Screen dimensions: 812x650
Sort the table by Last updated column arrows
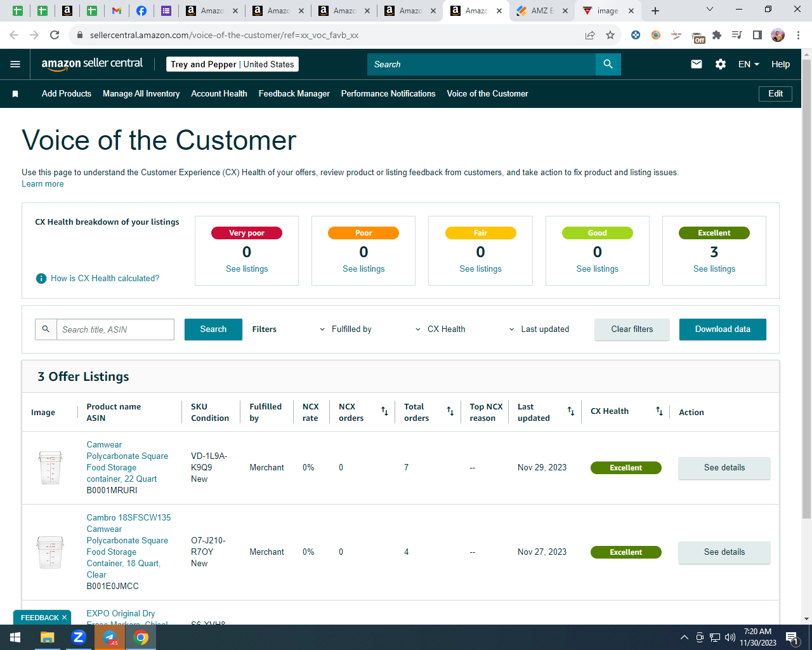(x=571, y=411)
